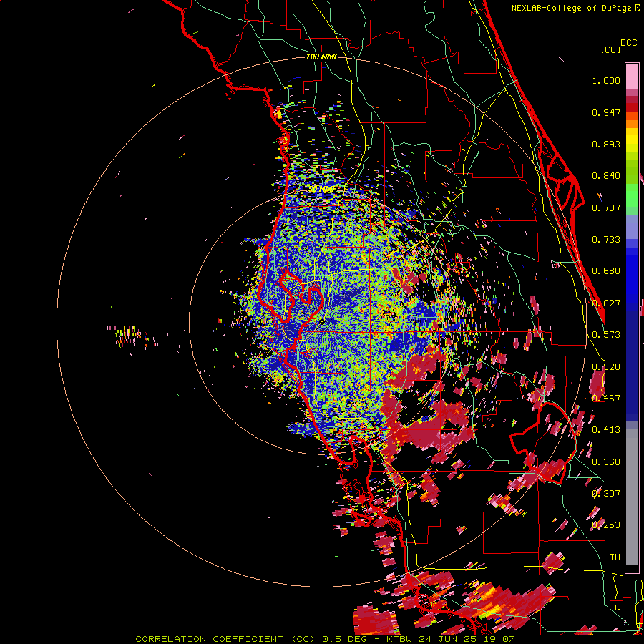Image resolution: width=644 pixels, height=644 pixels.
Task: Click the TH label at the color bar bottom
Action: [615, 557]
